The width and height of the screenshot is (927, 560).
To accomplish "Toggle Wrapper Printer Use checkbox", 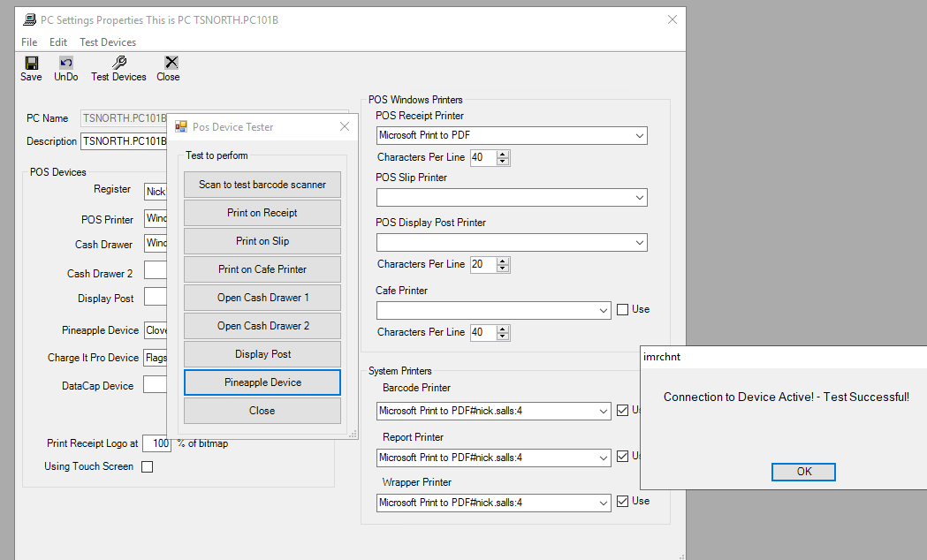I will click(x=622, y=501).
